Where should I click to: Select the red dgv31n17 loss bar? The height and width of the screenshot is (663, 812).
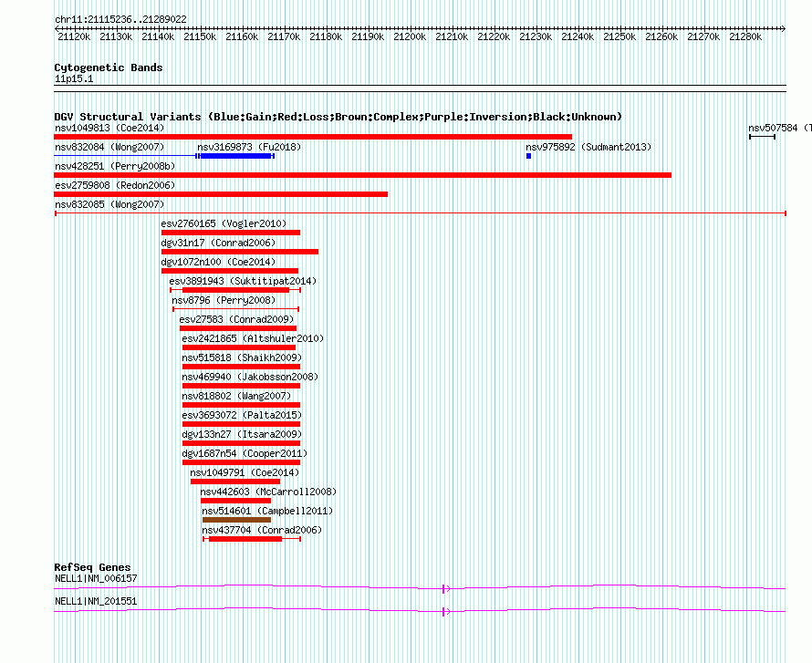[240, 252]
